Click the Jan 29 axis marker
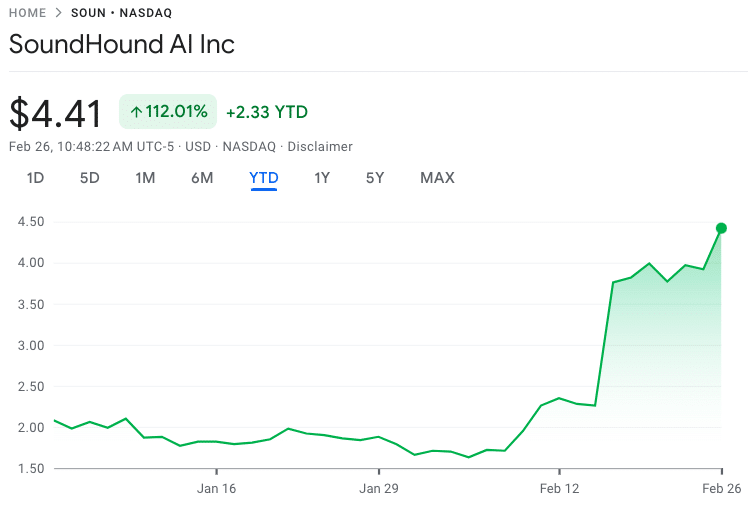The width and height of the screenshot is (748, 505). 379,488
